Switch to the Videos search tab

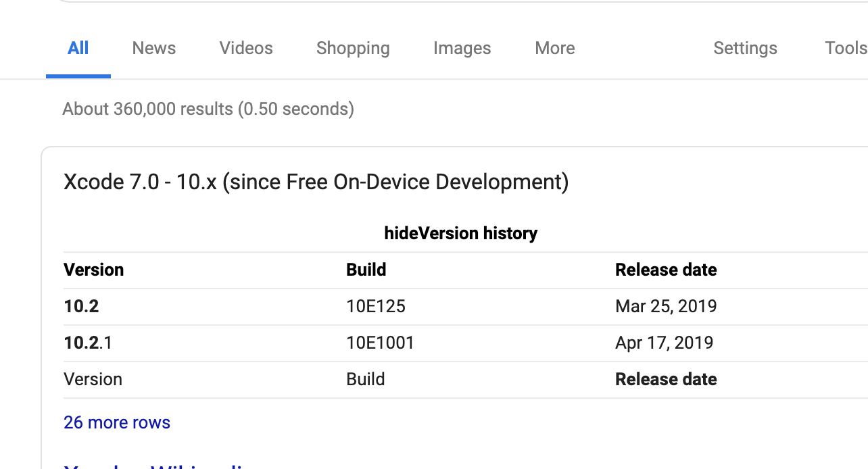pyautogui.click(x=245, y=48)
